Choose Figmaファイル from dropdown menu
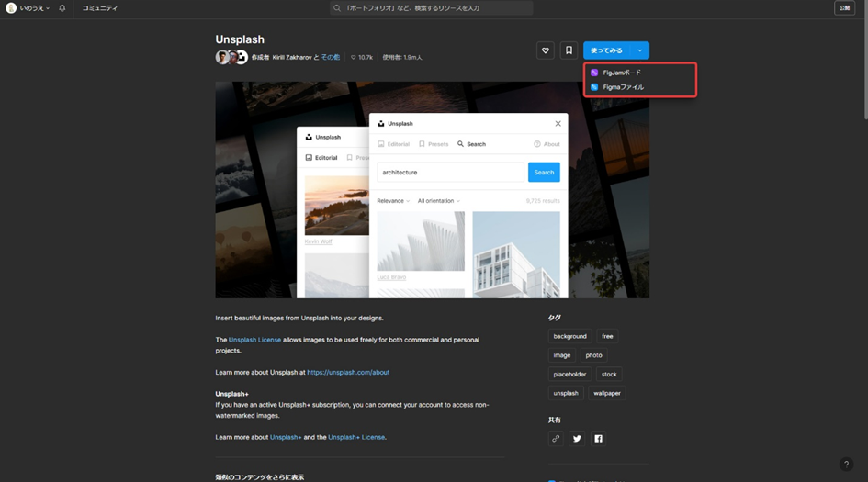This screenshot has width=868, height=482. tap(640, 87)
